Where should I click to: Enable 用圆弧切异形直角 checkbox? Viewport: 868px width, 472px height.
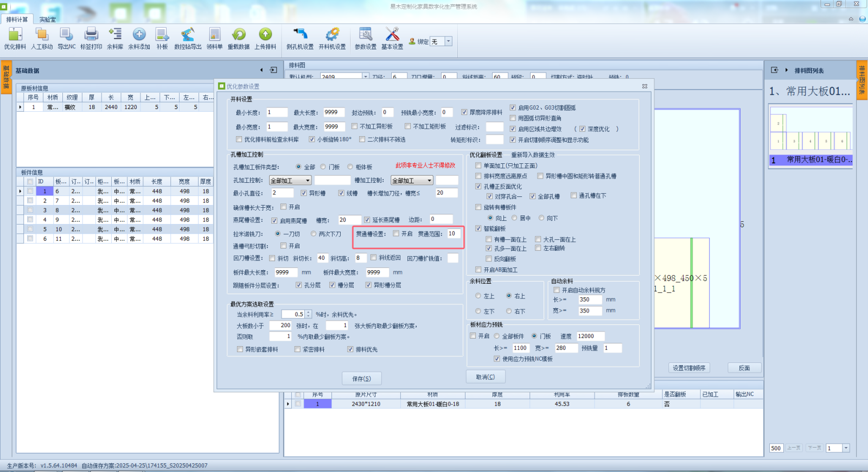click(x=513, y=118)
